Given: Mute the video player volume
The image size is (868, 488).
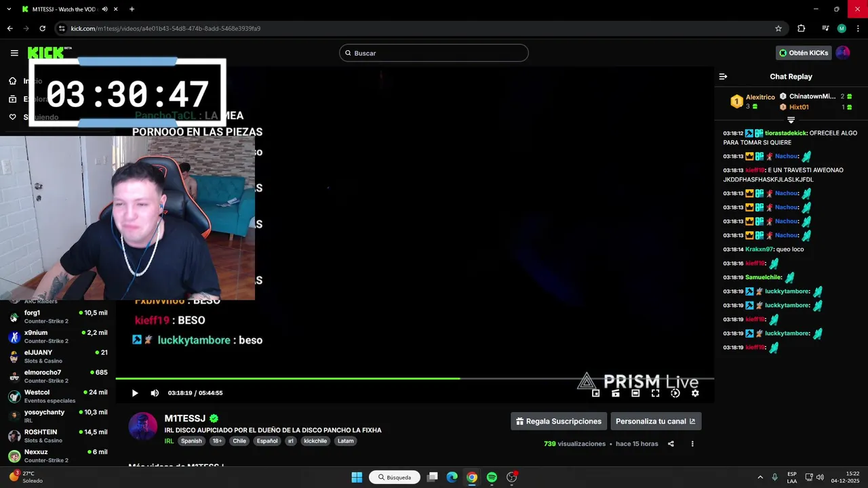Looking at the screenshot, I should [x=155, y=393].
